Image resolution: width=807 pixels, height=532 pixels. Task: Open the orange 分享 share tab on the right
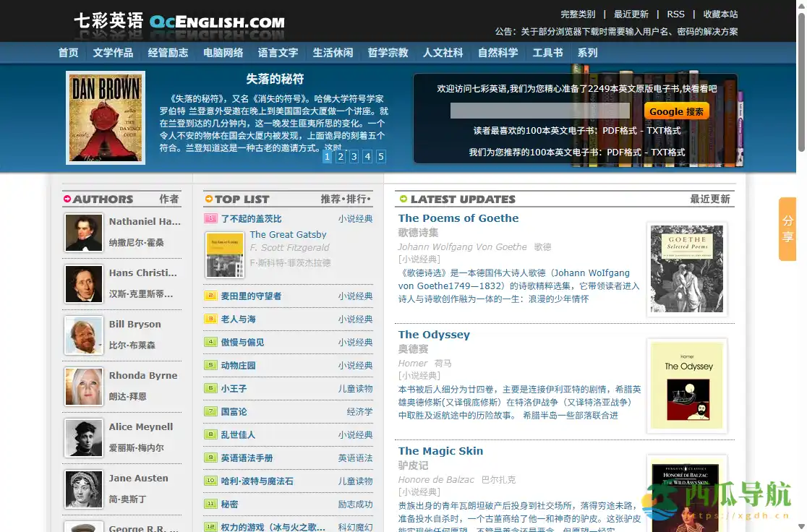point(787,230)
